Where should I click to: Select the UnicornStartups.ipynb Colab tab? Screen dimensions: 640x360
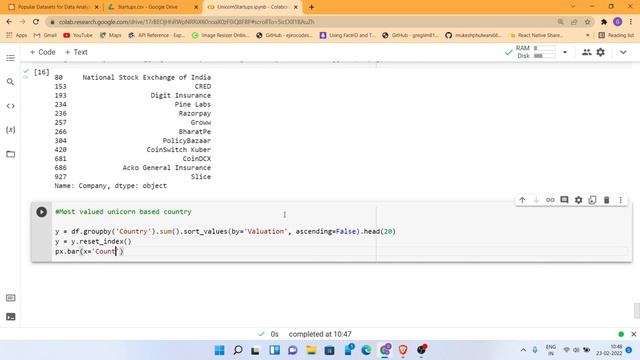[253, 7]
